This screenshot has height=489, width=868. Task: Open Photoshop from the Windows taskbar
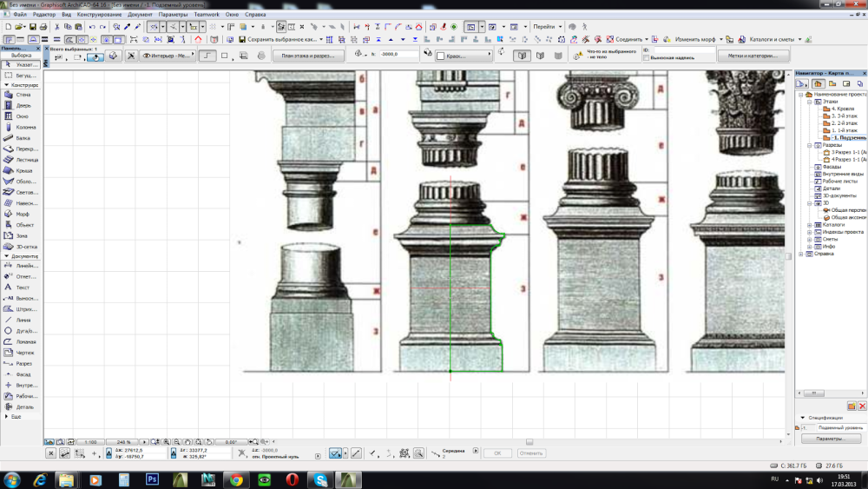[x=151, y=479]
